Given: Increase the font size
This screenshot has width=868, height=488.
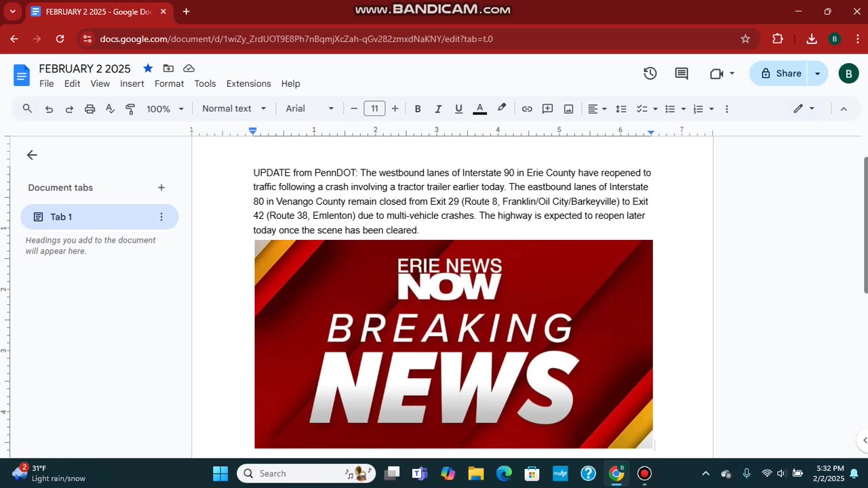Looking at the screenshot, I should click(x=395, y=108).
